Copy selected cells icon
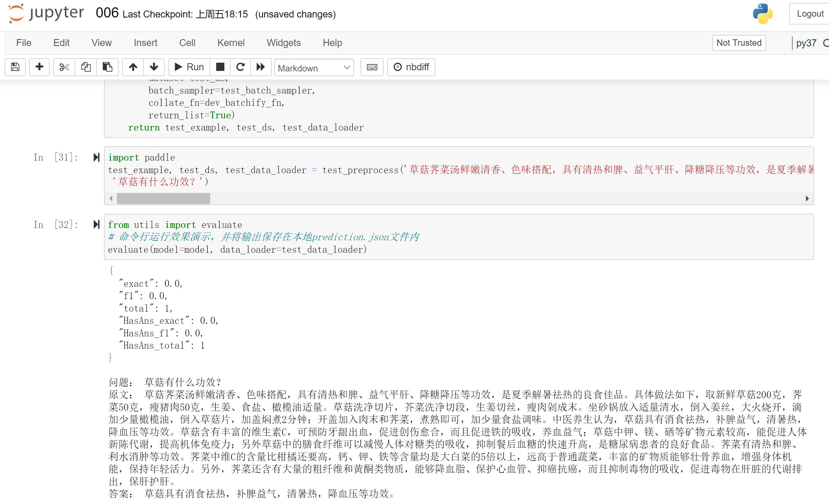This screenshot has height=504, width=829. tap(86, 67)
